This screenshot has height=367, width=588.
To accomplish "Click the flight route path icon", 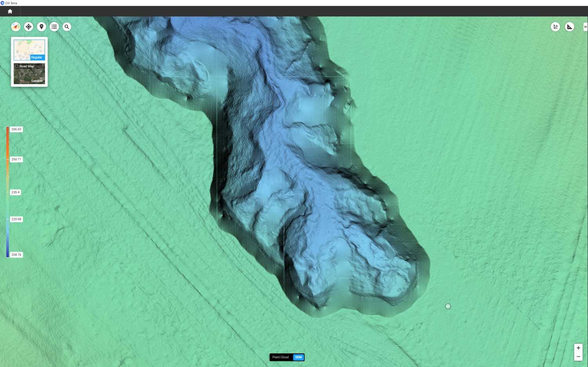I will (555, 27).
